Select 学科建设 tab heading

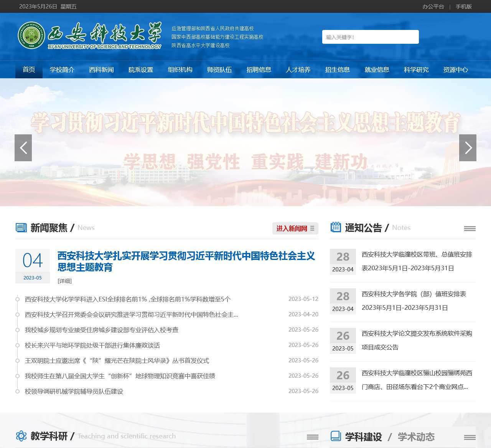[364, 437]
